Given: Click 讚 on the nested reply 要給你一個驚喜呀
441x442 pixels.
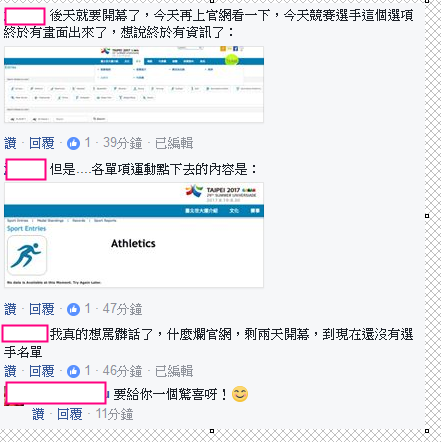Looking at the screenshot, I should (x=38, y=414).
